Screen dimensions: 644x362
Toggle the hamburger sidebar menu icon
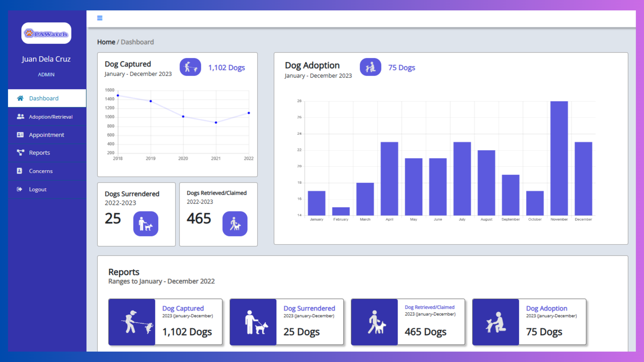pos(100,18)
